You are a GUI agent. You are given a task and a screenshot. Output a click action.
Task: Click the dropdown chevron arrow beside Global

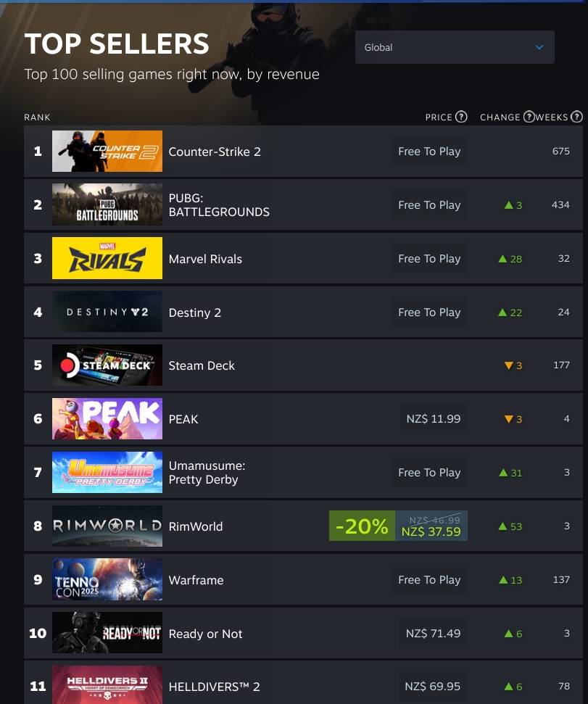click(539, 47)
